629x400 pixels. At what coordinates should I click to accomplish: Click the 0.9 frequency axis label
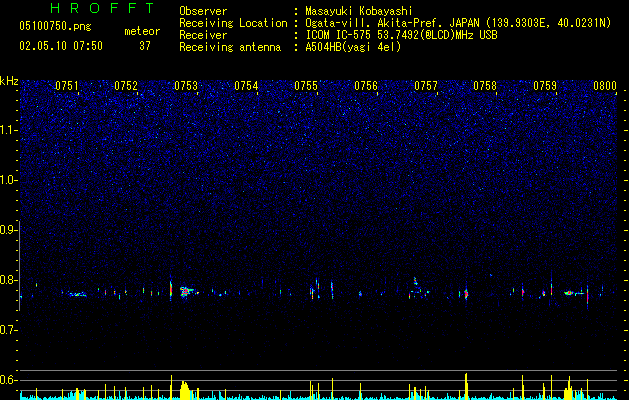point(8,230)
